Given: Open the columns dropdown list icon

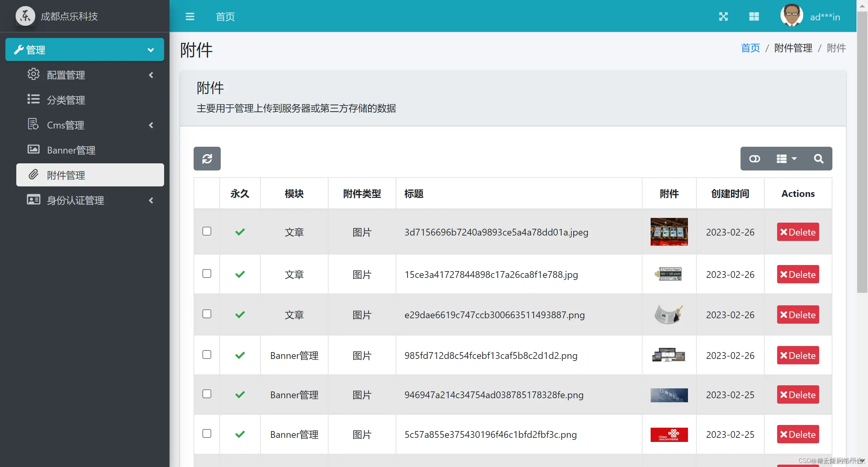Looking at the screenshot, I should pos(786,159).
